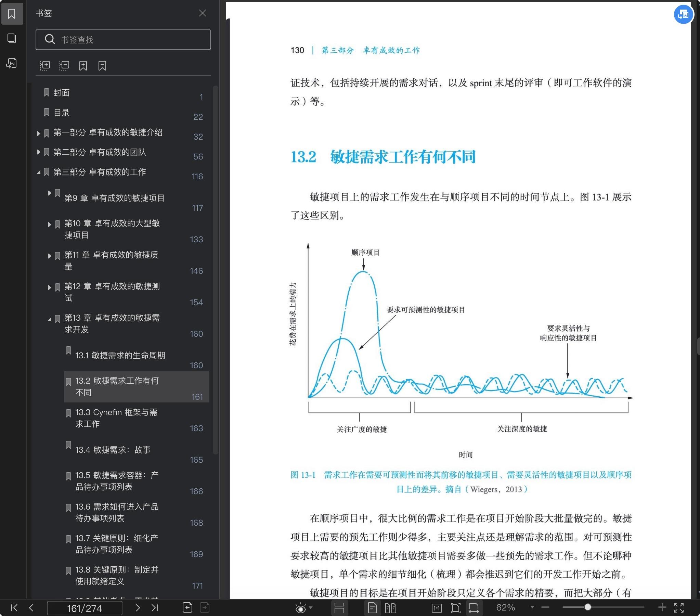Collapse 第13章 卓有成效的敏捷需求开发 bookmark
The width and height of the screenshot is (700, 616).
click(x=49, y=319)
